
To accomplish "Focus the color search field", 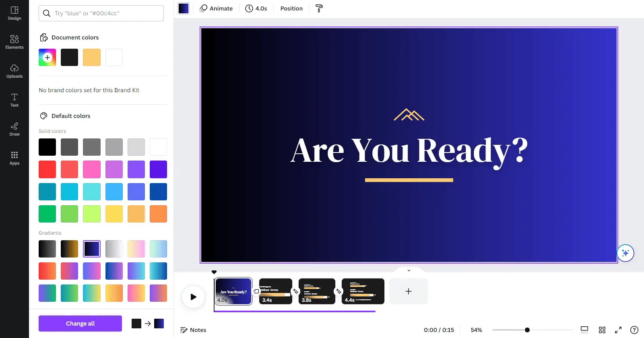I will [x=101, y=13].
